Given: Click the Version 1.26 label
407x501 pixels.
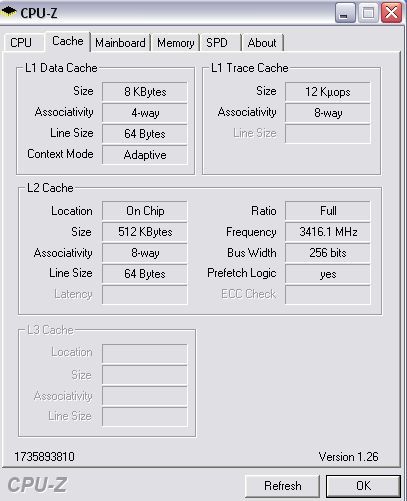Looking at the screenshot, I should tap(348, 457).
